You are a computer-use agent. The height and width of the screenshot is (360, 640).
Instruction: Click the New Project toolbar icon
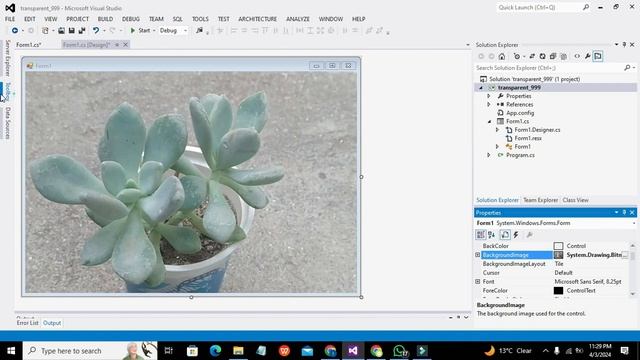(x=45, y=31)
